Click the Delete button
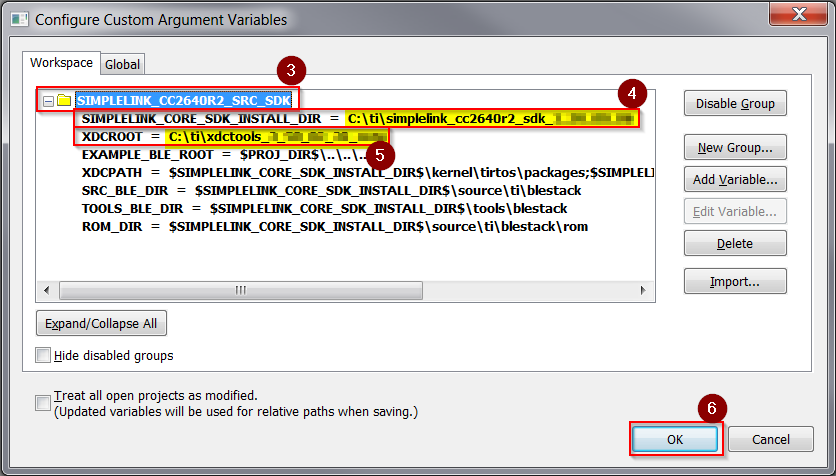Image resolution: width=836 pixels, height=476 pixels. coord(735,244)
